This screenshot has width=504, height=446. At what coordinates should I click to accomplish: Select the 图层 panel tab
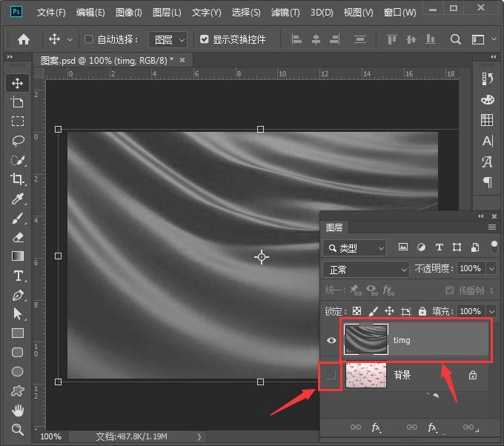(334, 227)
